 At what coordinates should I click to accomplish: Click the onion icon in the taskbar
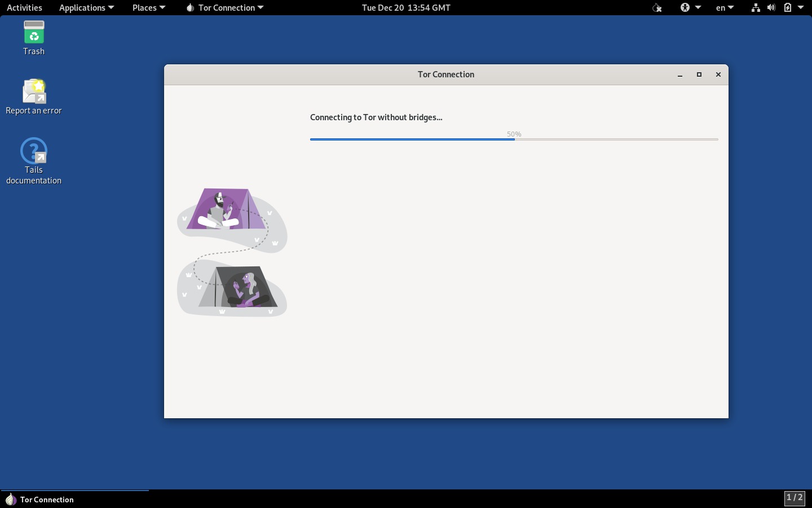(10, 500)
